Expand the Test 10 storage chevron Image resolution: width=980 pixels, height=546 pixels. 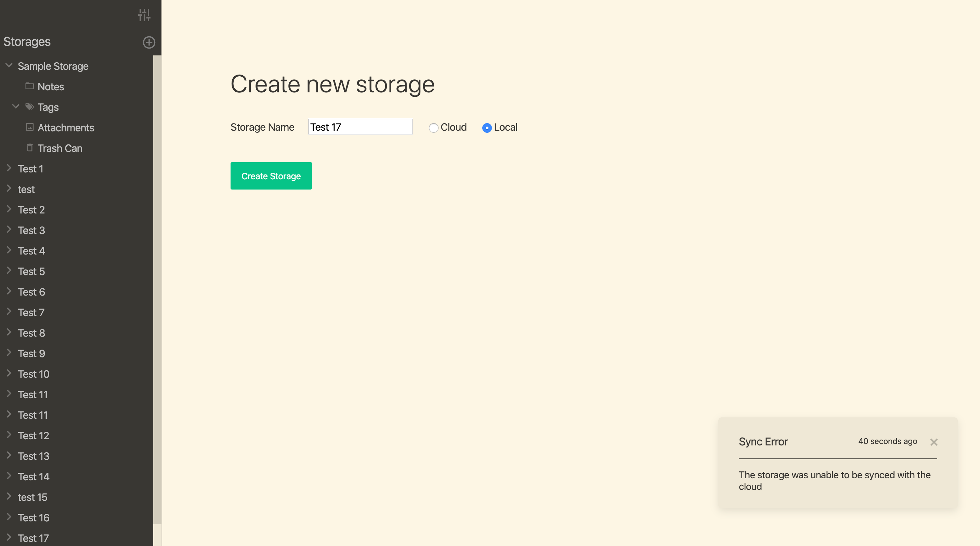click(9, 374)
